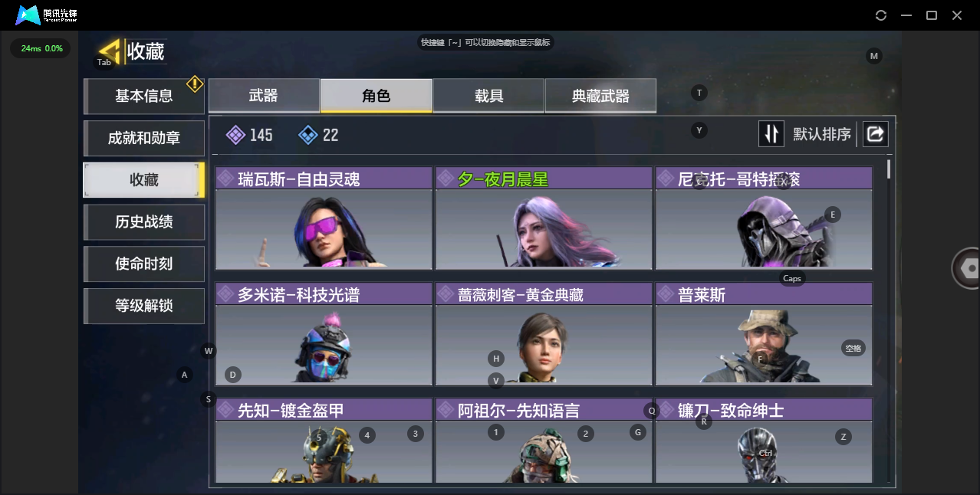Viewport: 980px width, 495px height.
Task: Toggle the sort order arrows icon
Action: (771, 134)
